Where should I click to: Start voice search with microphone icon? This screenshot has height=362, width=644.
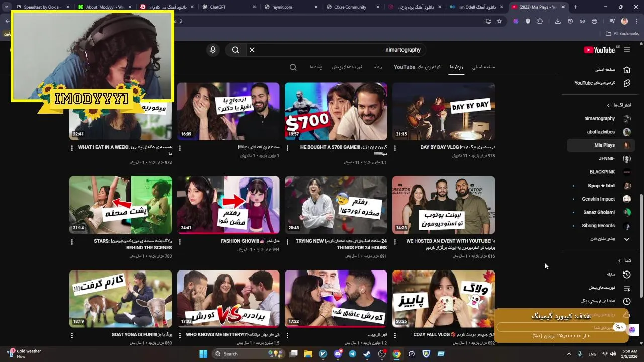(x=213, y=50)
